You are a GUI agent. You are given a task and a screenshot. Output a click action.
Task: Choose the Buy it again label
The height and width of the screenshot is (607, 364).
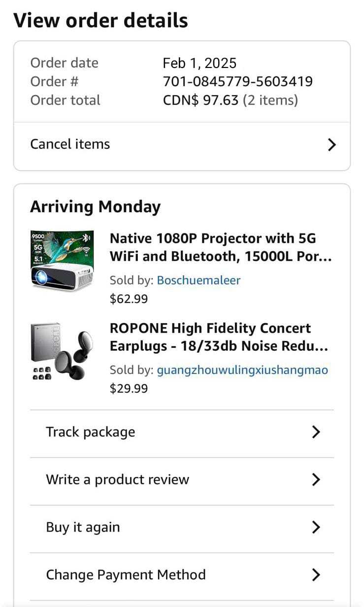click(83, 527)
